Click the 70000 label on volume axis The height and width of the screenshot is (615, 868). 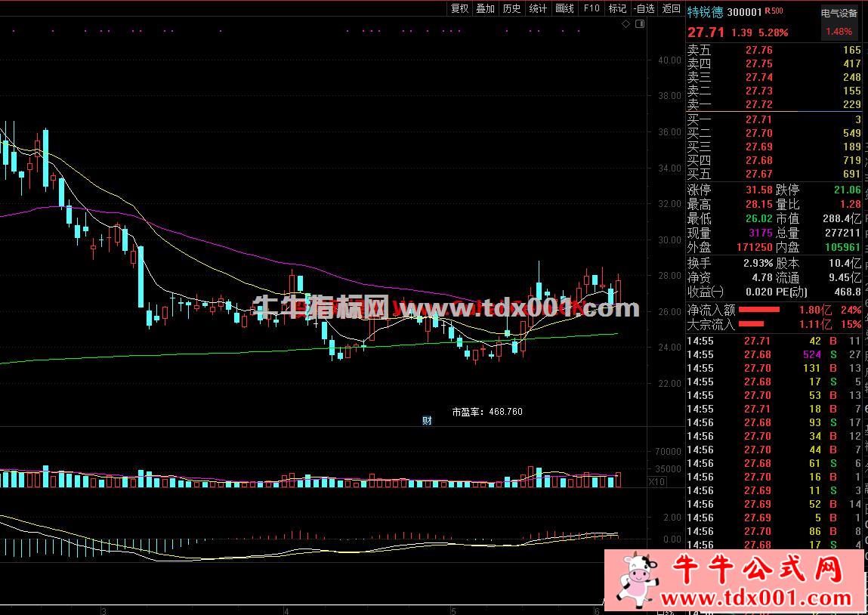669,453
